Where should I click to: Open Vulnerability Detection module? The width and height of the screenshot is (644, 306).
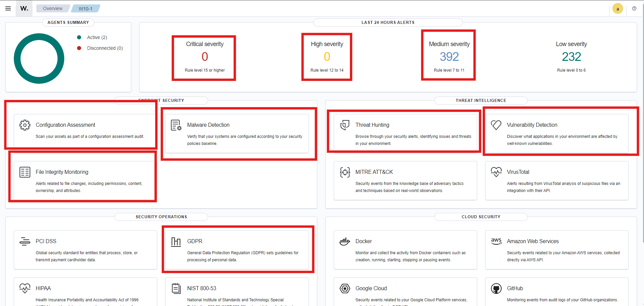(532, 125)
